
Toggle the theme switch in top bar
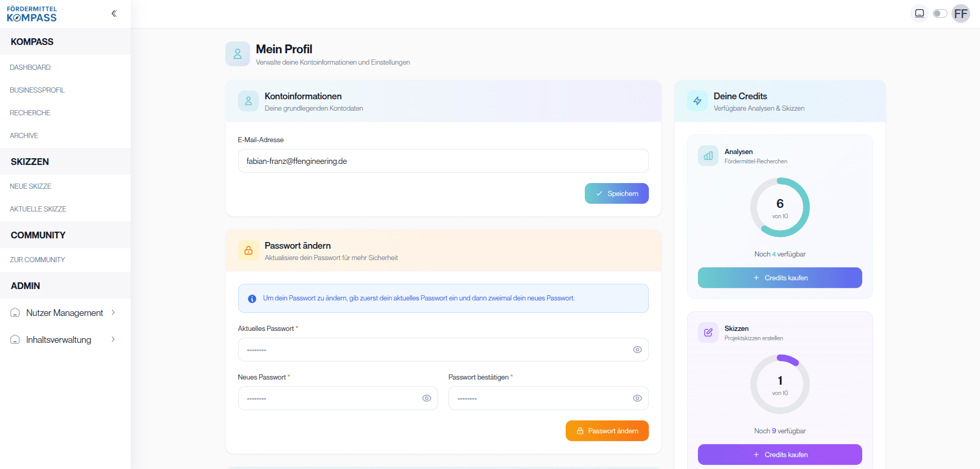(x=940, y=13)
